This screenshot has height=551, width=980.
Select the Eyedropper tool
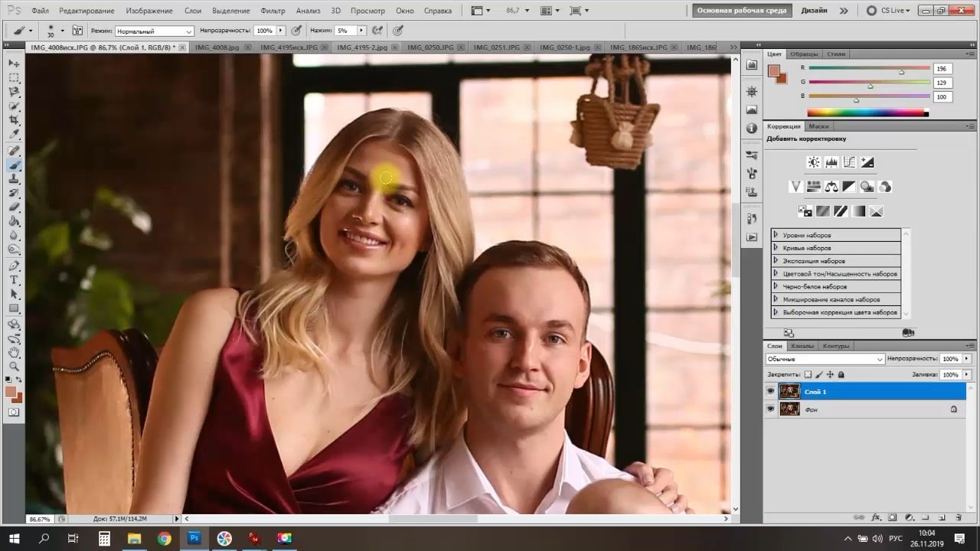coord(14,135)
